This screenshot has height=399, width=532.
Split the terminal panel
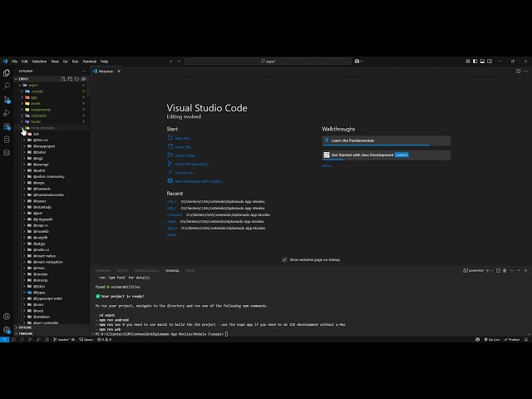tap(498, 270)
